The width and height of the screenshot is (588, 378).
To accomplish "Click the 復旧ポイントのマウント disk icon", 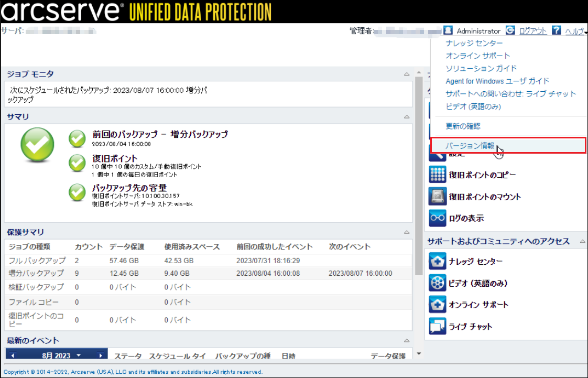I will click(437, 197).
